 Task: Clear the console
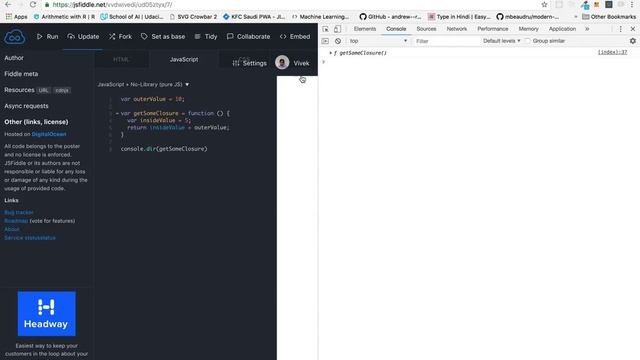(338, 41)
